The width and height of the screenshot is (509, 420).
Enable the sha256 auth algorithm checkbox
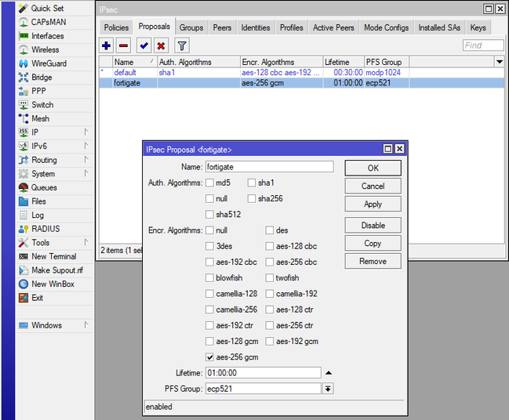253,199
